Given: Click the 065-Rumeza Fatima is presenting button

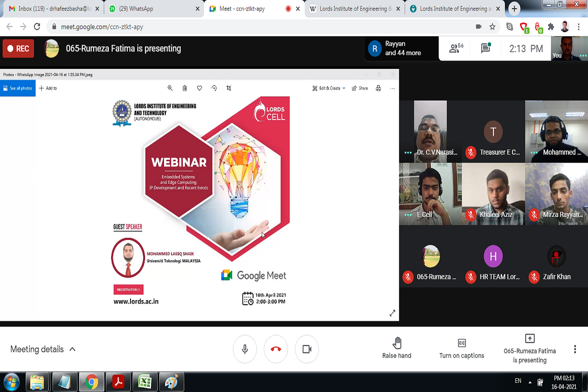Looking at the screenshot, I should coord(530,348).
